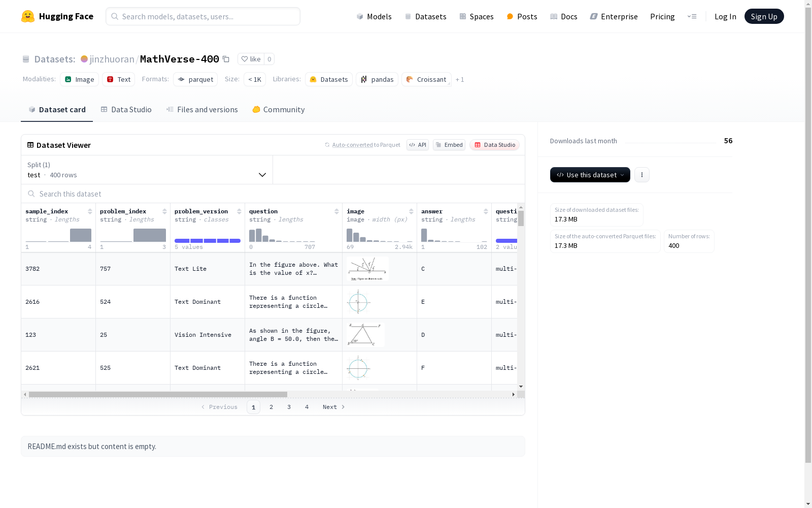This screenshot has width=812, height=508.
Task: Open the Datasets nav item
Action: 425,16
